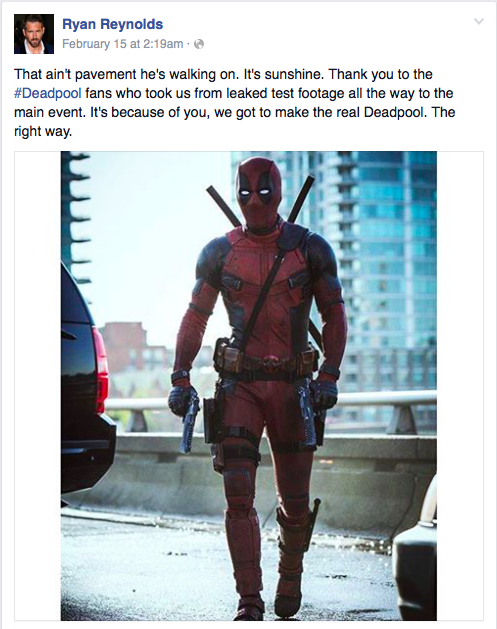The height and width of the screenshot is (629, 497).
Task: Click Deadpool's masked face in the photo
Action: point(257,193)
